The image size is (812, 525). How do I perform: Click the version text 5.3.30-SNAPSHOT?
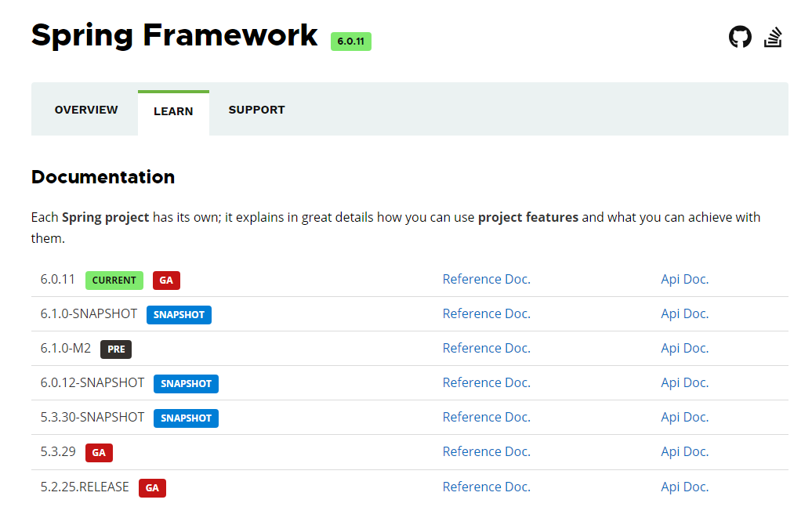(x=92, y=418)
